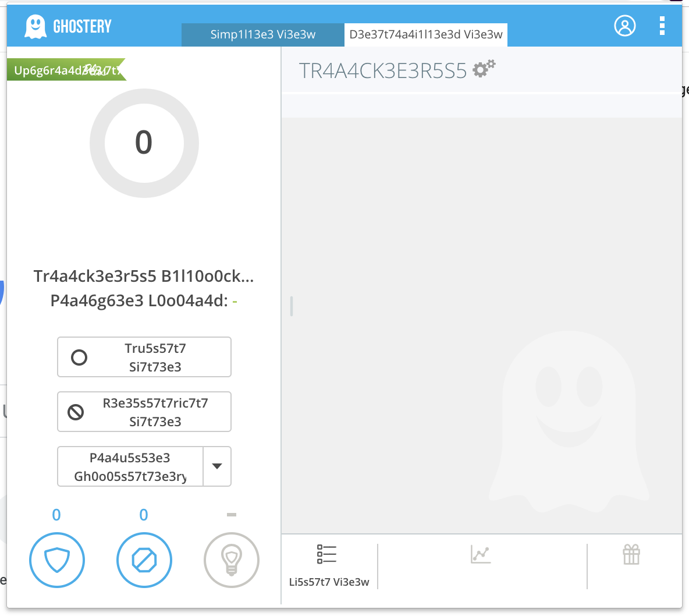Open the rewards gift icon

click(x=631, y=554)
